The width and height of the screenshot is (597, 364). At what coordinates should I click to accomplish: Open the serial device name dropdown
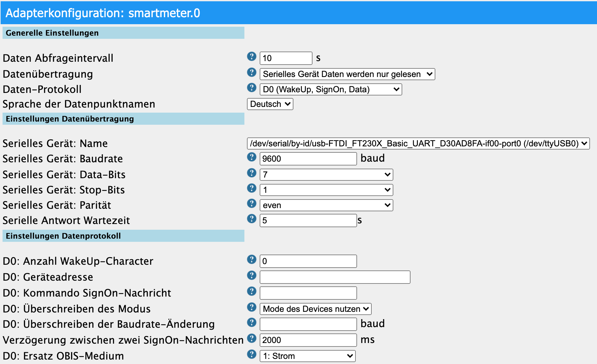(x=418, y=143)
